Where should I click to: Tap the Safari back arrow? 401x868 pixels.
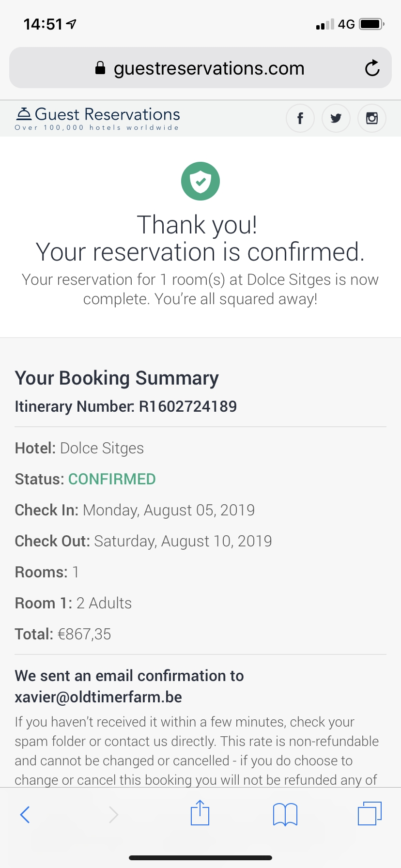(x=25, y=814)
